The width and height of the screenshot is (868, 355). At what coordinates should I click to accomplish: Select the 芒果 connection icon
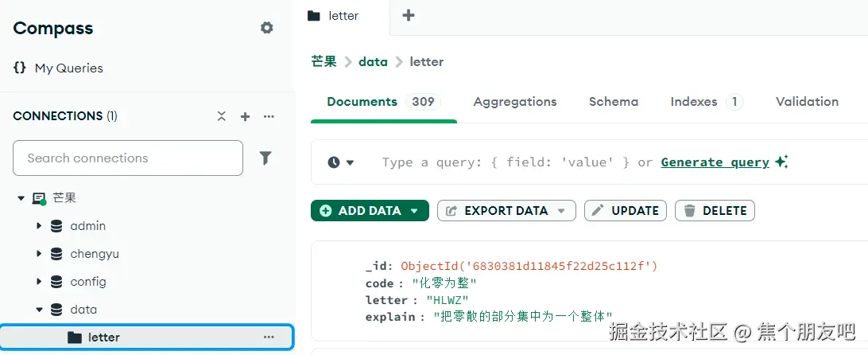tap(39, 198)
